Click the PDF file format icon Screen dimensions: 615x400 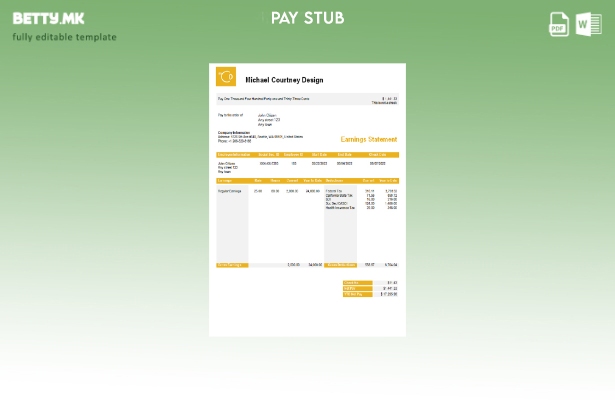(x=560, y=24)
